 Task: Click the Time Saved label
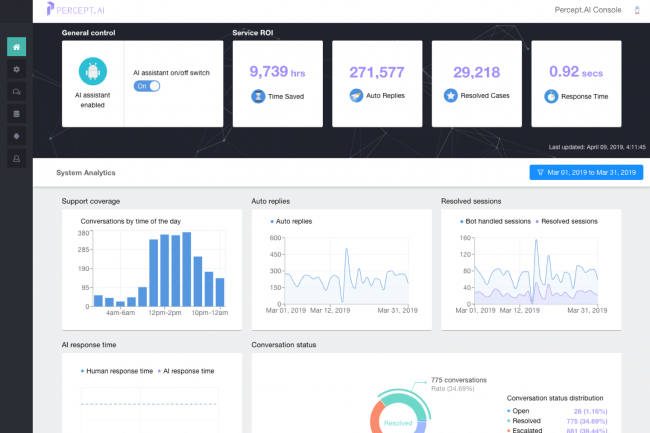click(286, 96)
